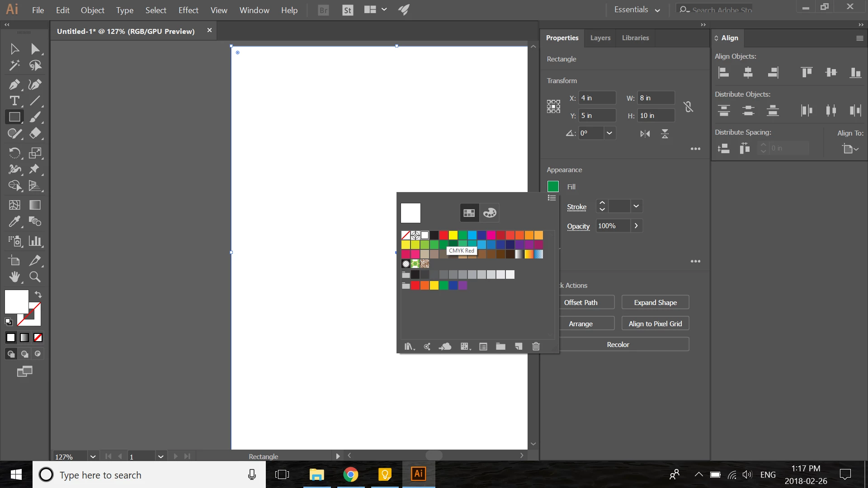
Task: Select the Type tool
Action: pos(14,101)
